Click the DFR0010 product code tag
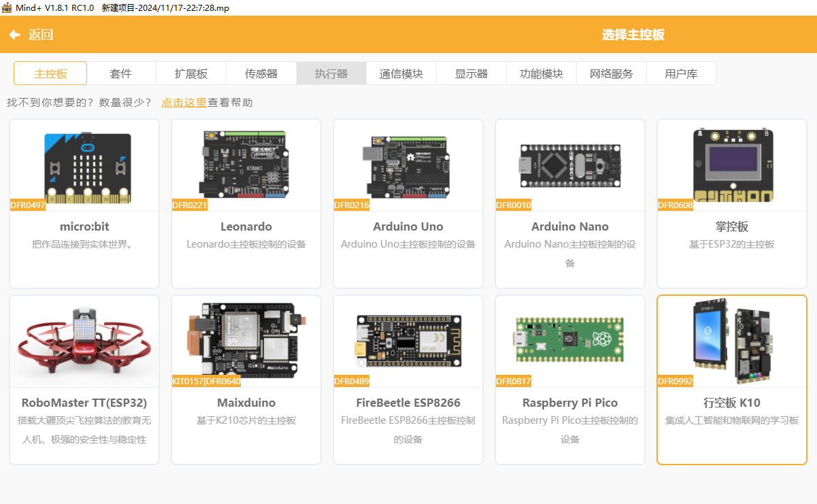 pyautogui.click(x=514, y=205)
